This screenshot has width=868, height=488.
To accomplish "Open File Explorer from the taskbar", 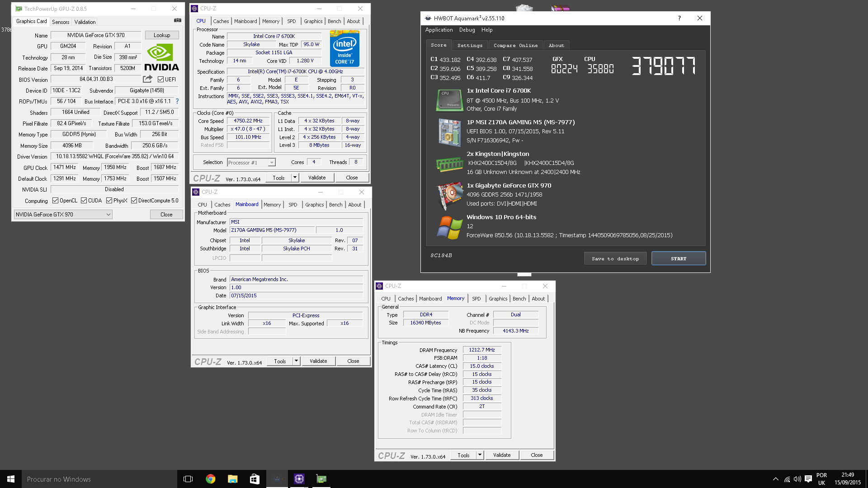I will tap(232, 479).
